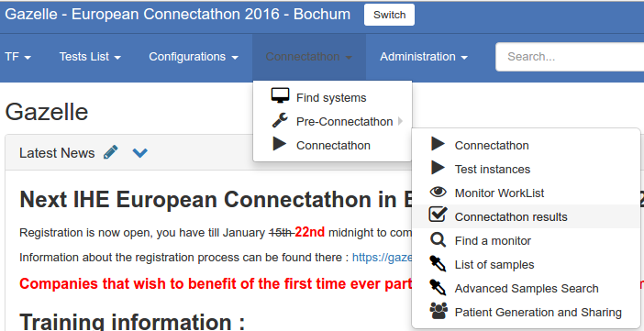The height and width of the screenshot is (331, 644).
Task: Click the checkbox icon for Connectathon results
Action: click(438, 215)
